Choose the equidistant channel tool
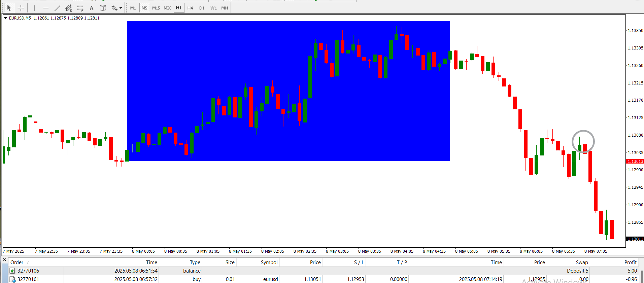This screenshot has width=644, height=283. tap(69, 8)
